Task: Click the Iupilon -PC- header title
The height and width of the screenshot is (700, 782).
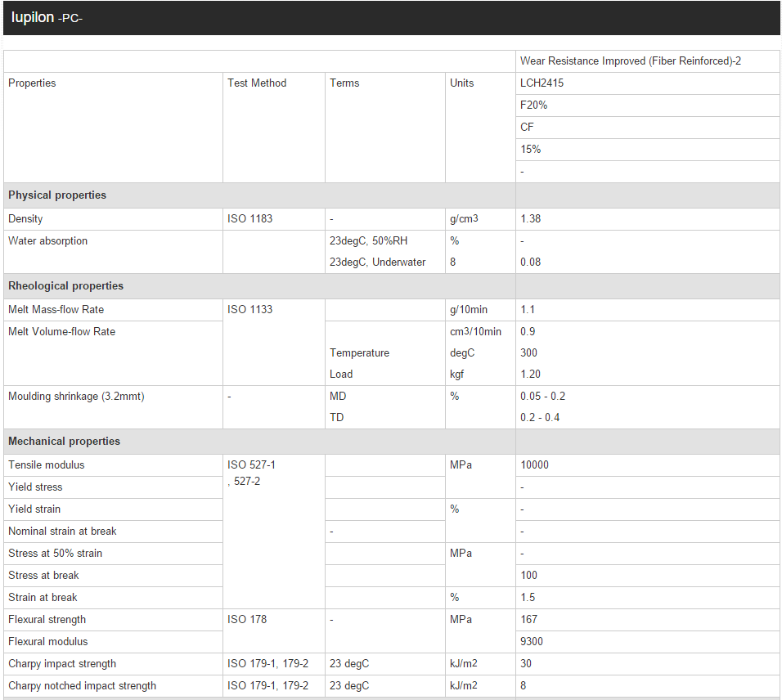Action: pyautogui.click(x=47, y=17)
